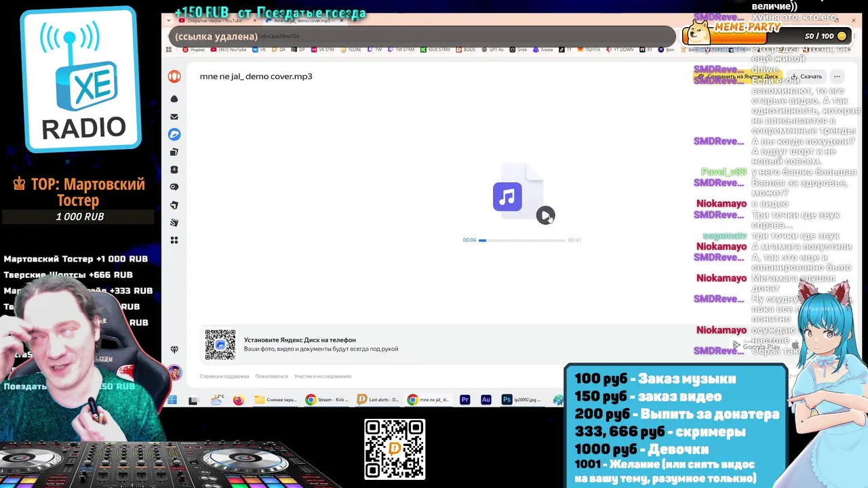Close the Открытие чакры YouTube tab
868x488 pixels.
[x=255, y=21]
